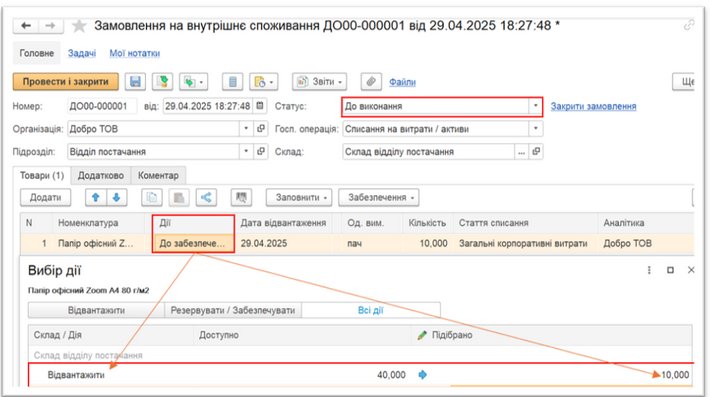Click До забезпече... action cell
710x397 pixels.
(193, 243)
